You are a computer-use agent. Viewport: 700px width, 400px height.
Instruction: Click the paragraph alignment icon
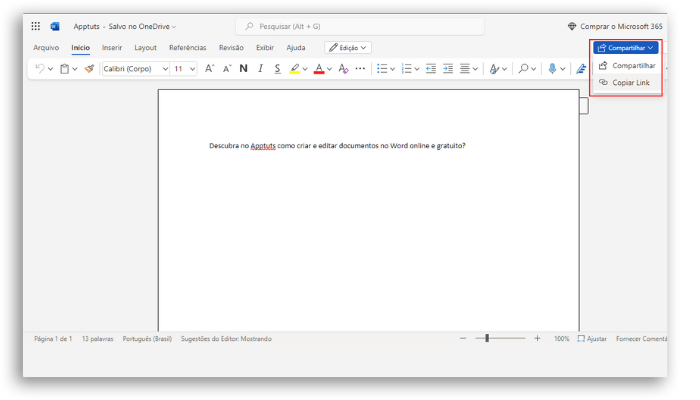click(465, 69)
